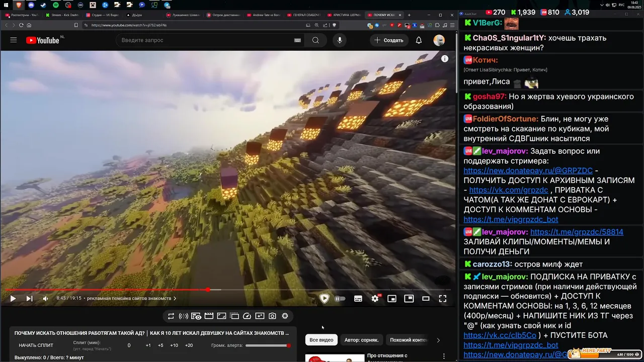Select the 'Автор: сорняк.' chip

361,340
